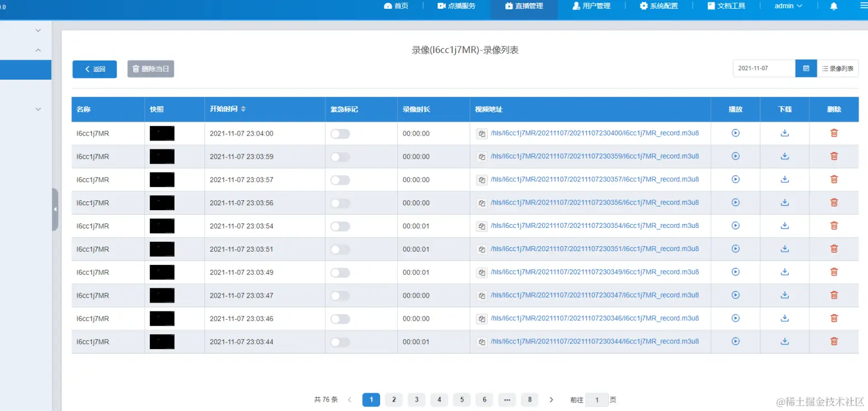Expand the lower sidebar menu chevron
This screenshot has height=411, width=868.
pyautogui.click(x=38, y=110)
